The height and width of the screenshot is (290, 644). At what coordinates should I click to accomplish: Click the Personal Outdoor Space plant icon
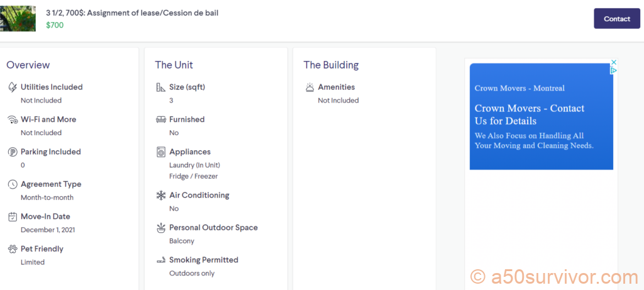(x=161, y=228)
